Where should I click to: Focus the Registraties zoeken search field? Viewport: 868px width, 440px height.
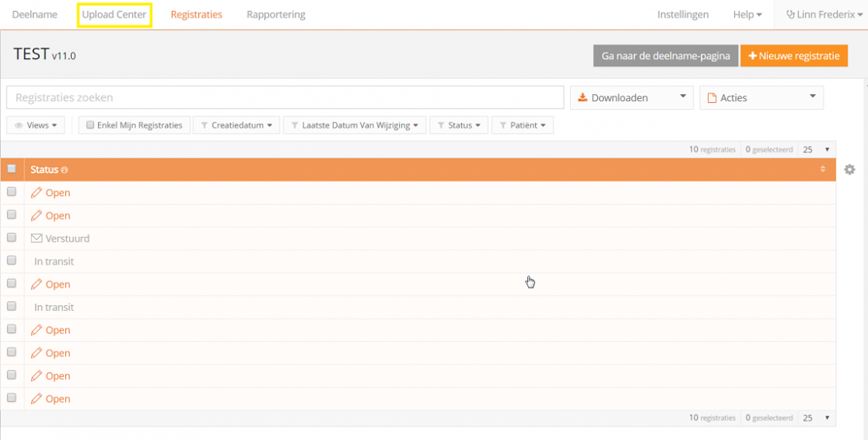285,97
